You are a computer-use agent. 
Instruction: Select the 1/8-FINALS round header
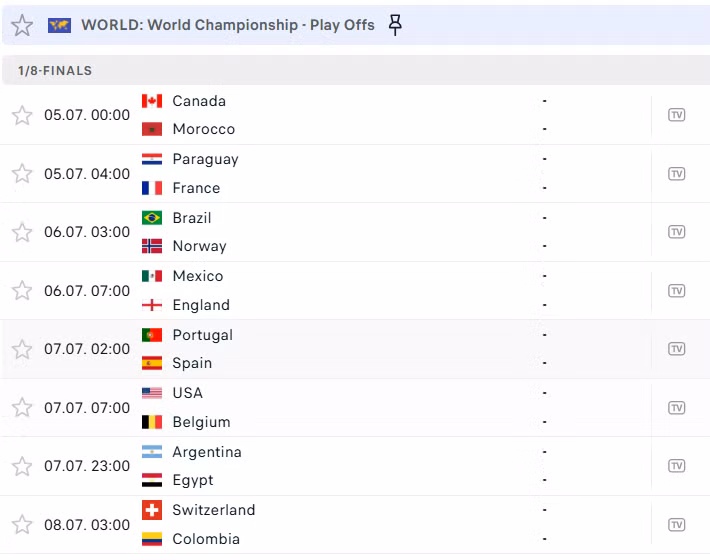point(356,70)
